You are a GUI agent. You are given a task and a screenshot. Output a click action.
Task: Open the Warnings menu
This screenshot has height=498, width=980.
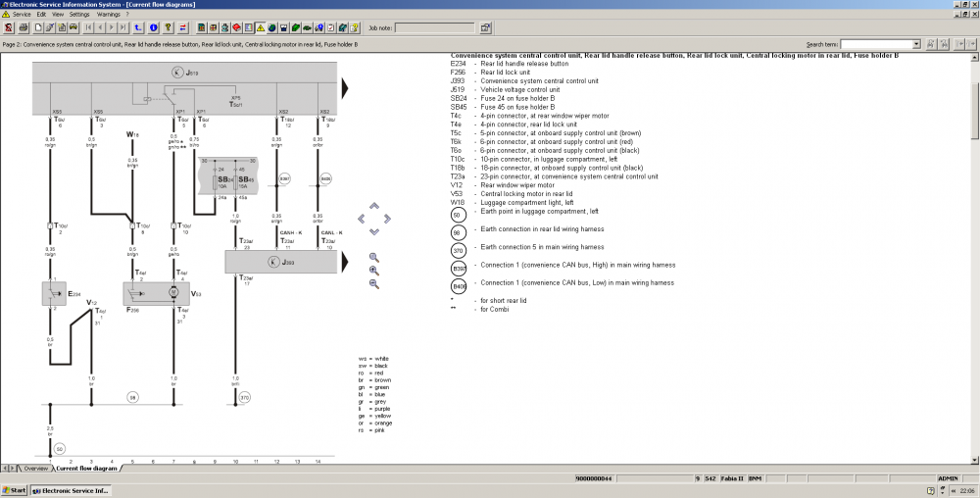108,15
